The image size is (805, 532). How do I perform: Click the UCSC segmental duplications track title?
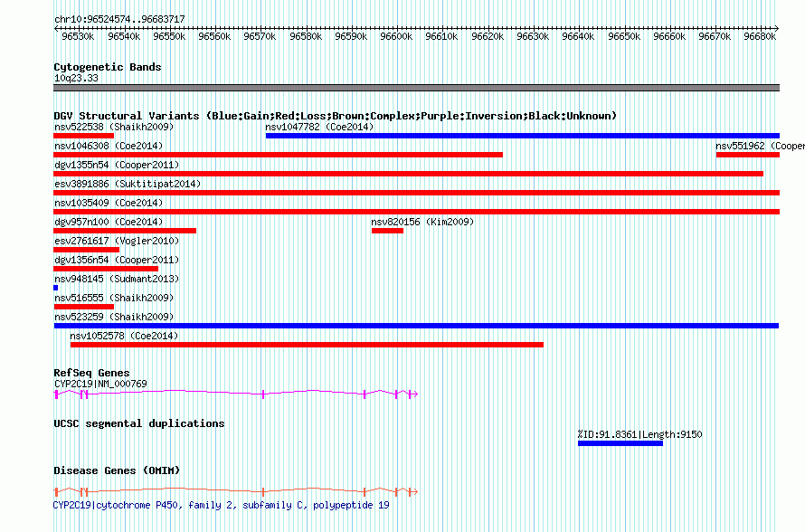139,423
